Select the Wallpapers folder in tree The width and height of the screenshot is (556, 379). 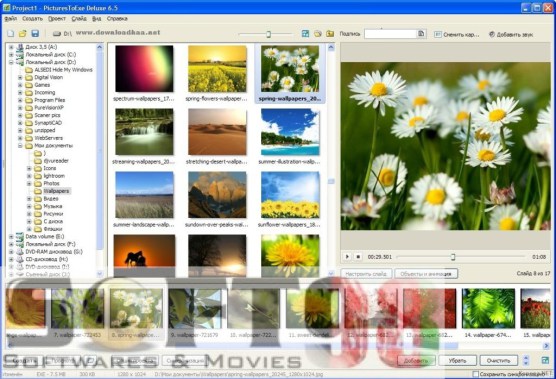point(56,191)
